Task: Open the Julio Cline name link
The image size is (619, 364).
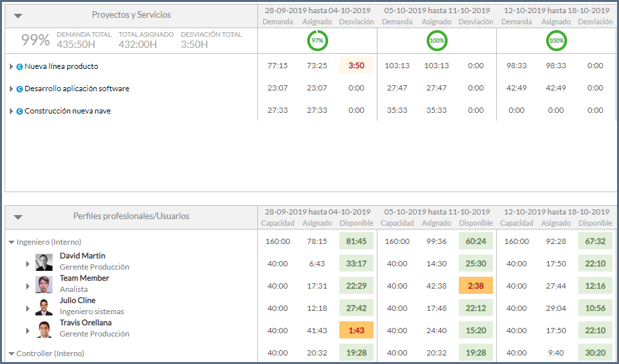Action: tap(77, 300)
